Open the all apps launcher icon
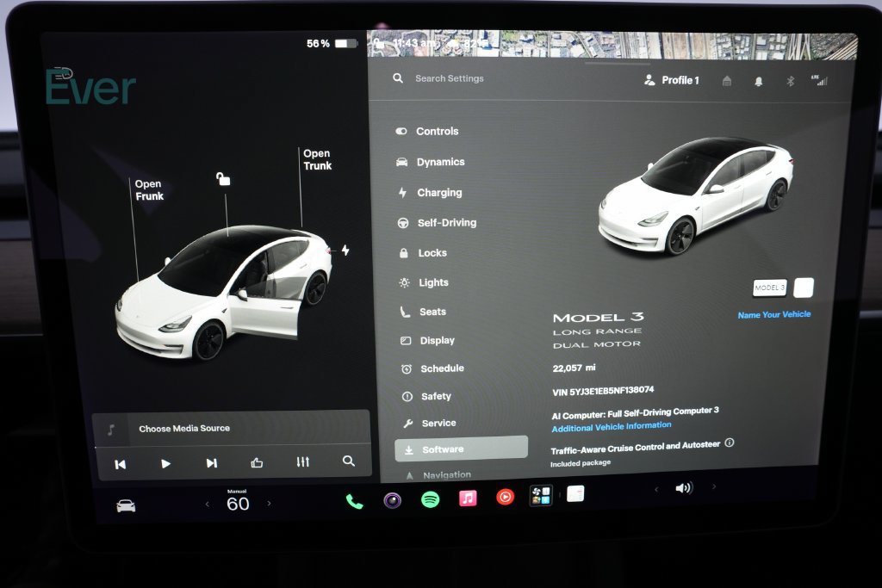This screenshot has width=882, height=588. point(541,495)
